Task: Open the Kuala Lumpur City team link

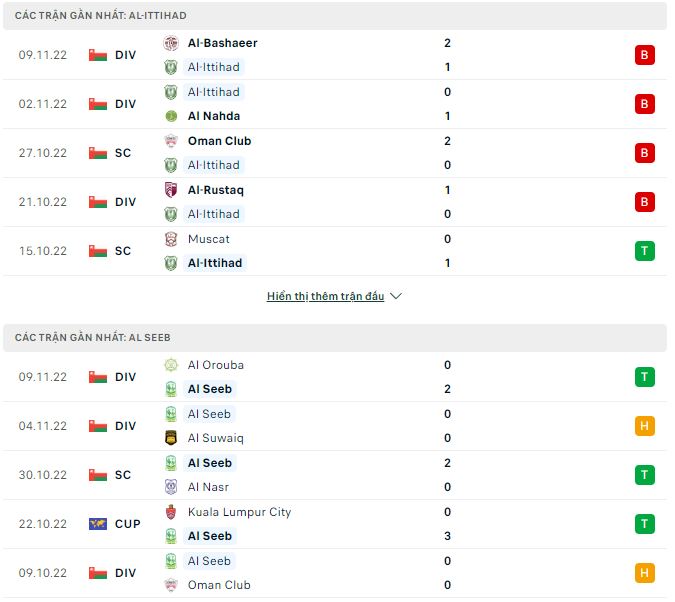Action: (x=239, y=512)
